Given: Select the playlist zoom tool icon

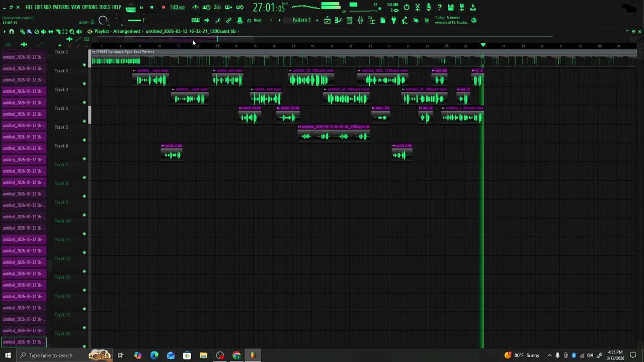Looking at the screenshot, I should click(72, 32).
